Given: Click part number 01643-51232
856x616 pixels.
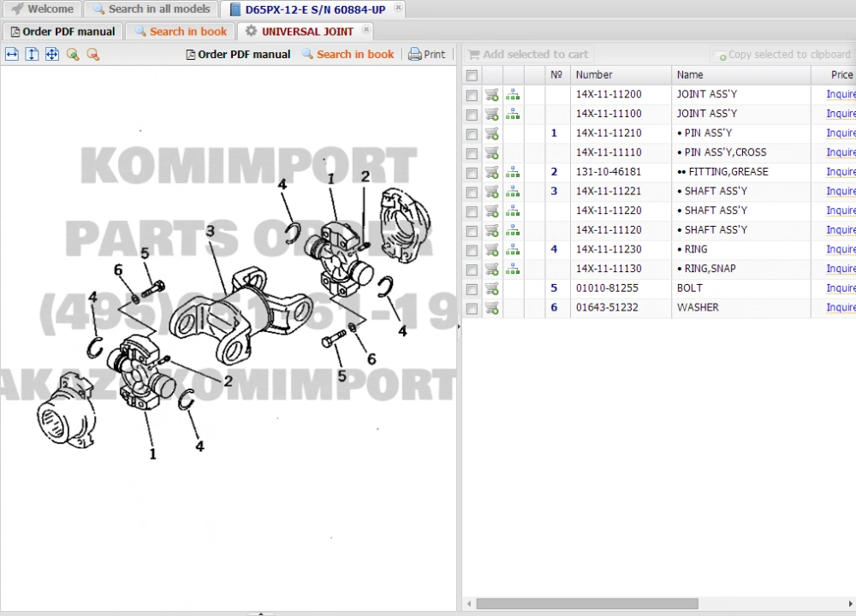Looking at the screenshot, I should coord(607,308).
